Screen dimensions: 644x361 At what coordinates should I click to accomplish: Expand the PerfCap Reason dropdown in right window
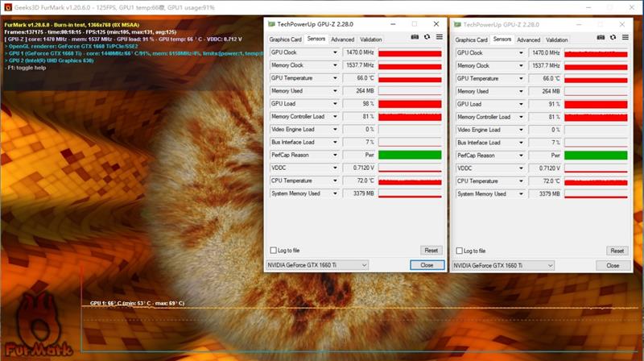pos(522,156)
